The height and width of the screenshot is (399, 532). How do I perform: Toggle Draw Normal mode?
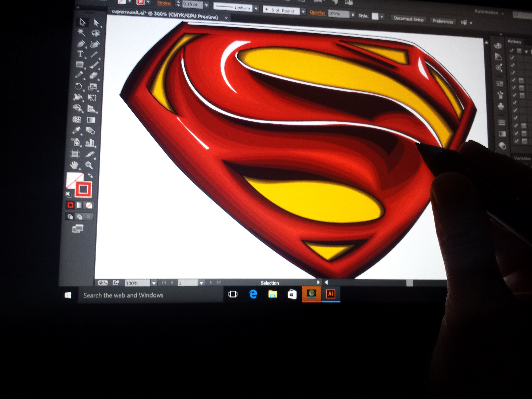pyautogui.click(x=70, y=217)
